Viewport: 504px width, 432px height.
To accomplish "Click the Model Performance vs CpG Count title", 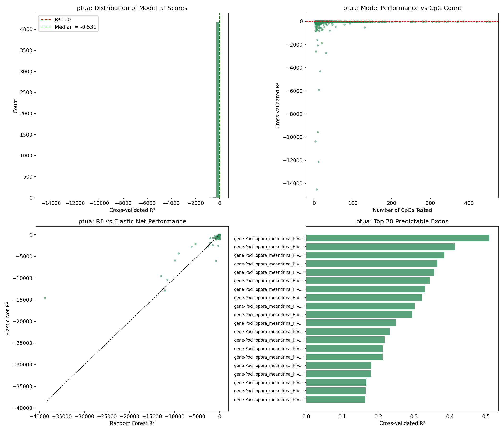I will 402,8.
